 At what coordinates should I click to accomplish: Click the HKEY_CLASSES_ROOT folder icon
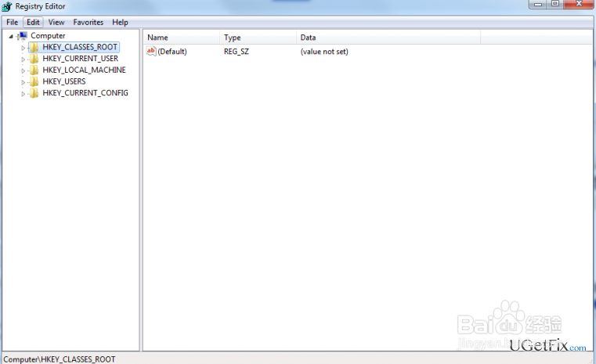click(34, 47)
